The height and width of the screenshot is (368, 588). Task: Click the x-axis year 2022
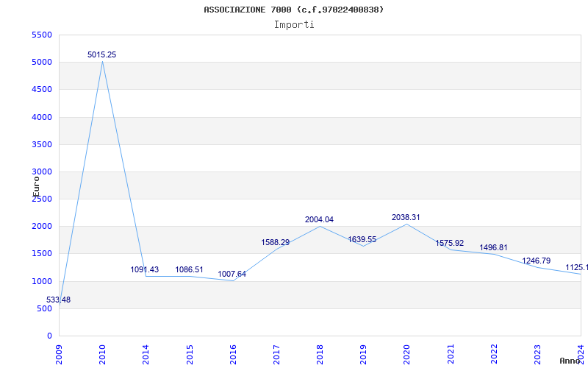pos(494,354)
